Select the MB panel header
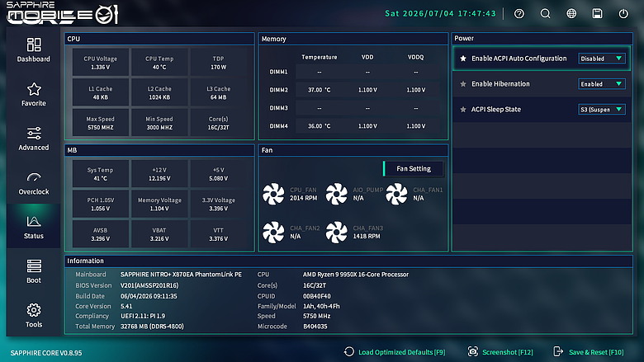The height and width of the screenshot is (362, 644). coord(159,150)
